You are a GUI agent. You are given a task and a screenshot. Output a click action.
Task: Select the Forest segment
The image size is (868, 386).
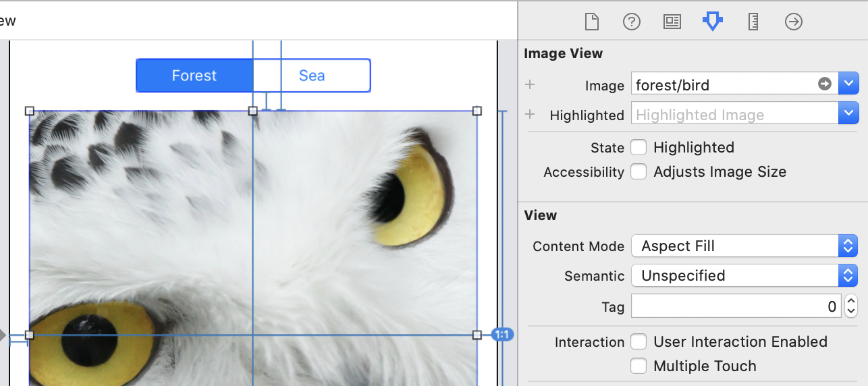[x=194, y=76]
